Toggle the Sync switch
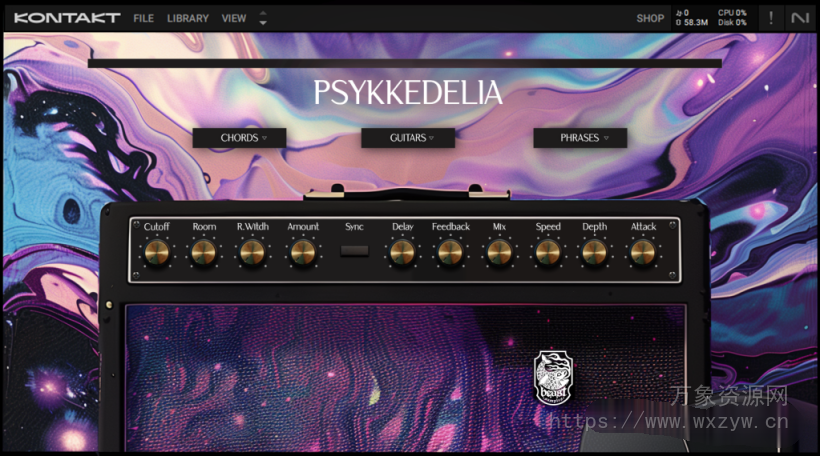820x456 pixels. tap(355, 251)
